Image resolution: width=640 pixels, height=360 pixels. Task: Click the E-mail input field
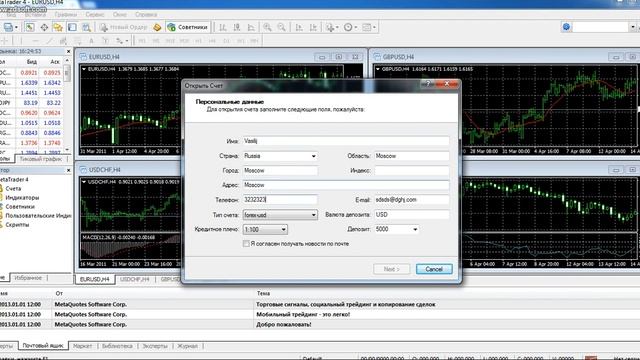412,200
